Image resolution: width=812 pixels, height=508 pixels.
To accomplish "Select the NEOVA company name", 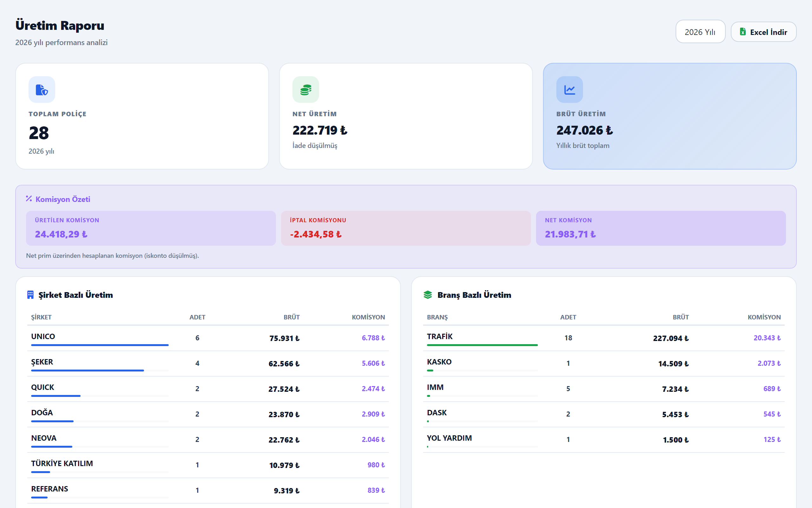I will coord(44,438).
